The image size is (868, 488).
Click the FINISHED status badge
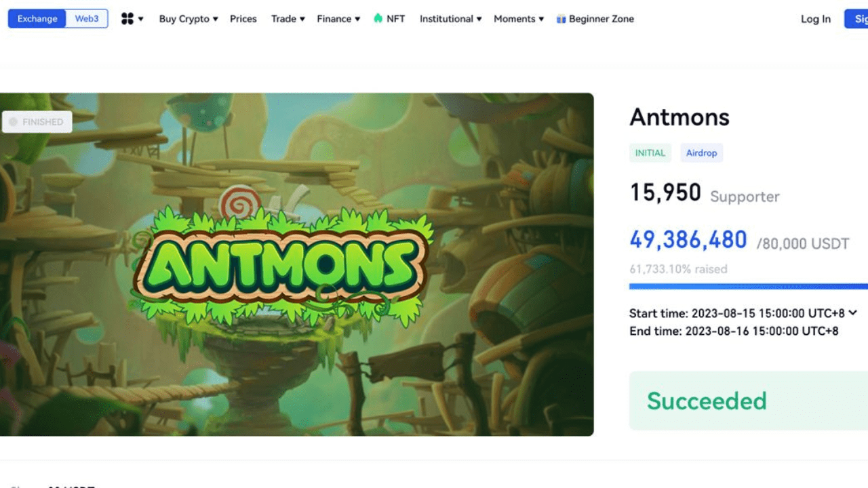click(37, 122)
